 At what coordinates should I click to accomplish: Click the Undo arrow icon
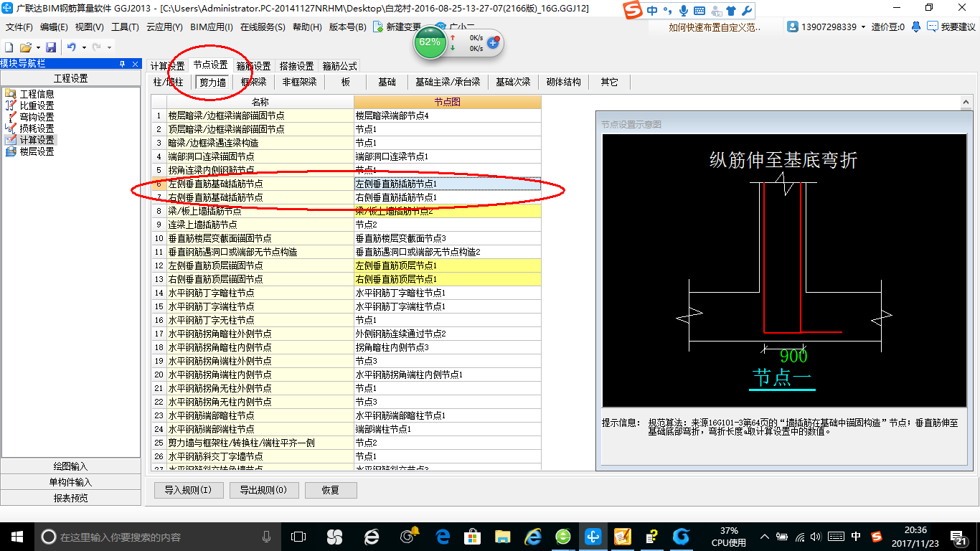tap(72, 47)
